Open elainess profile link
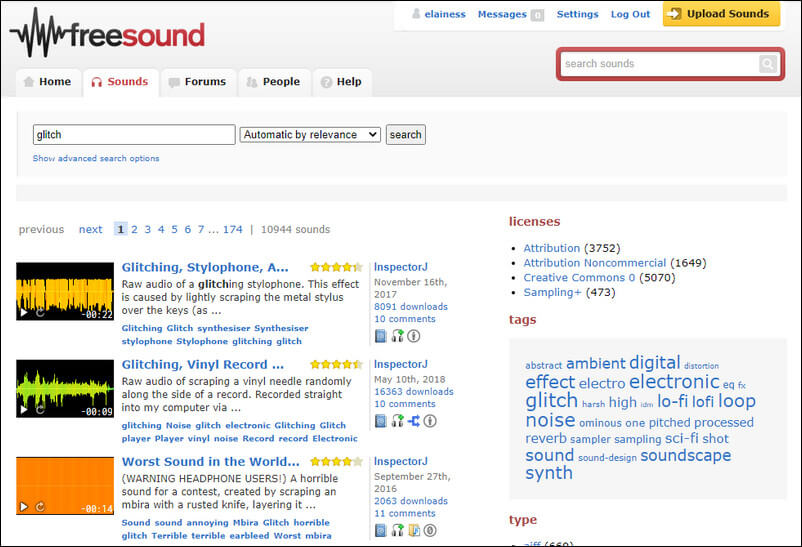 tap(445, 14)
